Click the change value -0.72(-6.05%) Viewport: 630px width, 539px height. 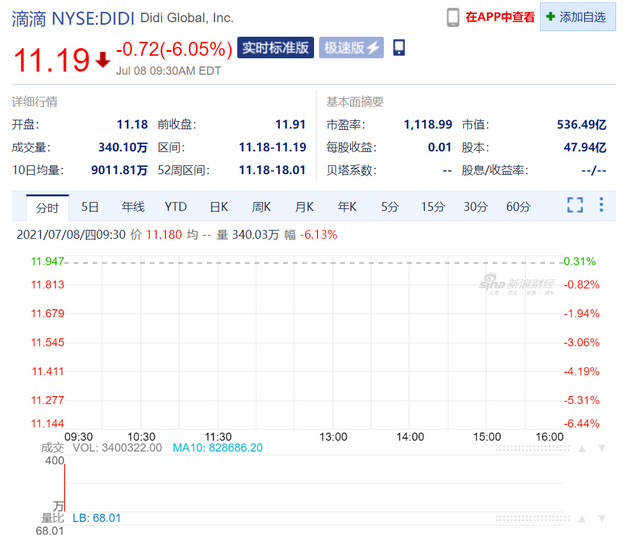click(x=174, y=49)
